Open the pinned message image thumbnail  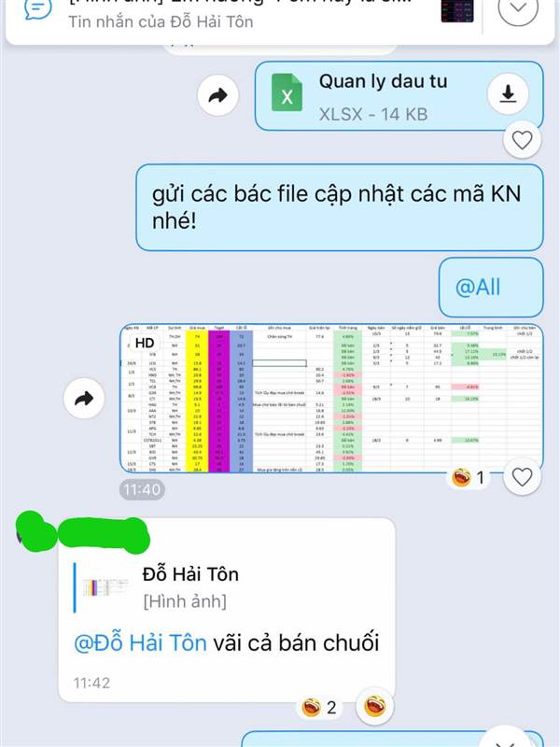click(x=457, y=10)
